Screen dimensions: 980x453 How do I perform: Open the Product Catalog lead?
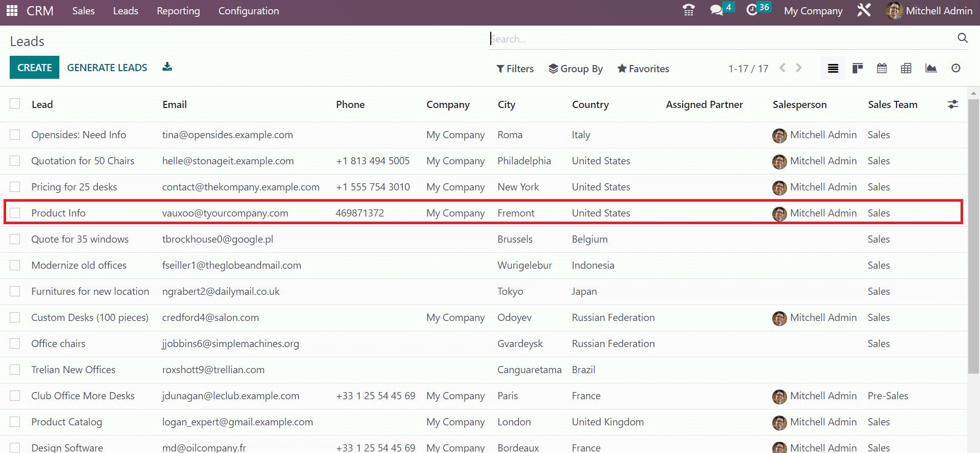coord(67,422)
